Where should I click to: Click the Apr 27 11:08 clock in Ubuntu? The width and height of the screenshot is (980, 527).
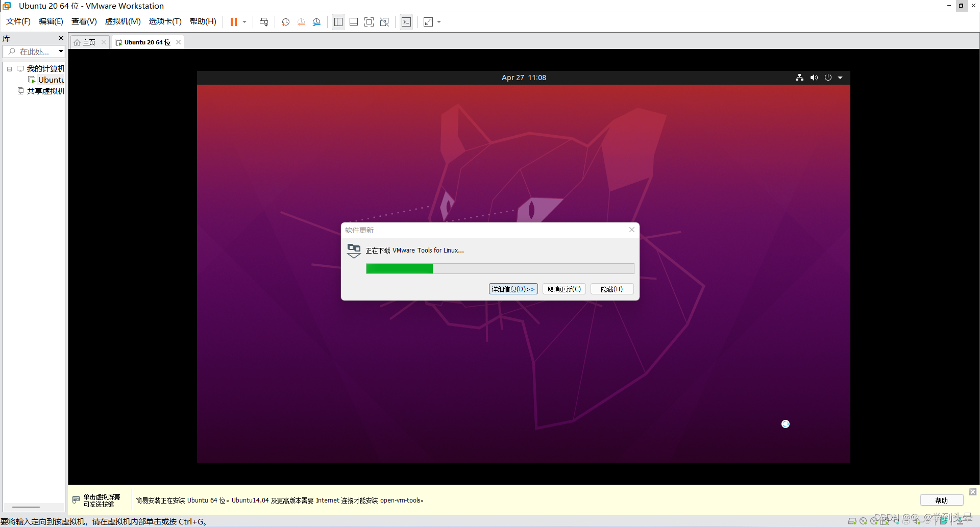pos(524,78)
